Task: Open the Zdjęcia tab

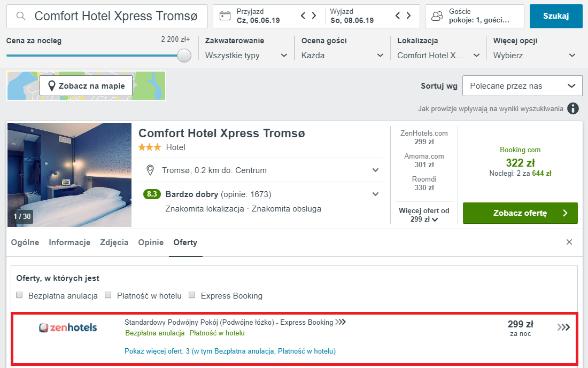Action: (114, 242)
